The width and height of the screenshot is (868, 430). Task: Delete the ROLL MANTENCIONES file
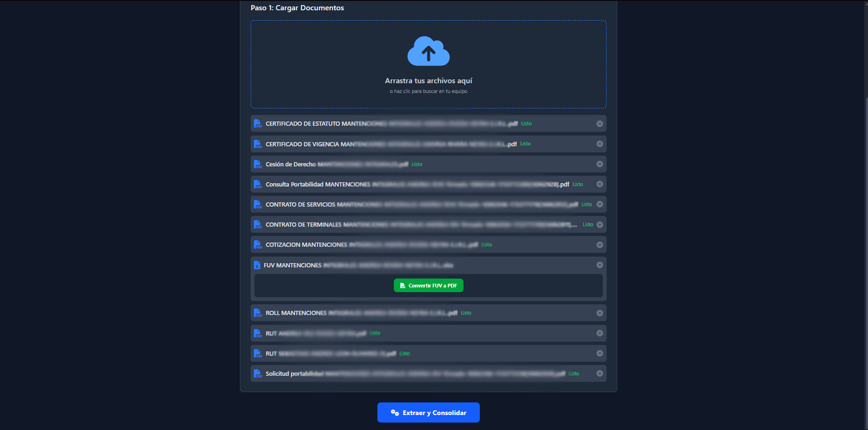600,313
